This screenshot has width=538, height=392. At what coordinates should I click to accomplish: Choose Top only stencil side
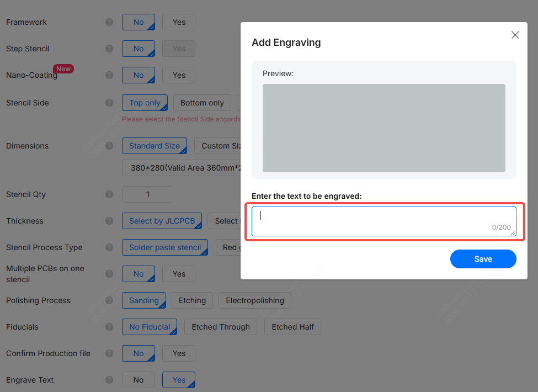pos(145,103)
